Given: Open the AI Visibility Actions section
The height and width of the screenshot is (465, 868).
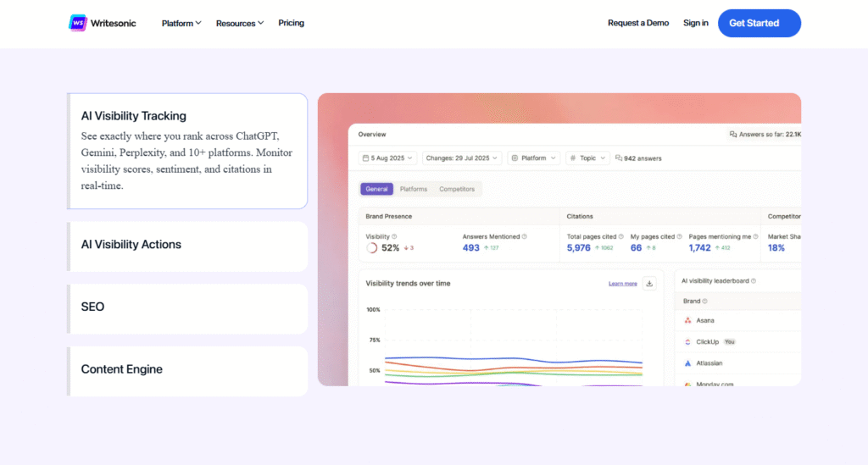Looking at the screenshot, I should 187,246.
